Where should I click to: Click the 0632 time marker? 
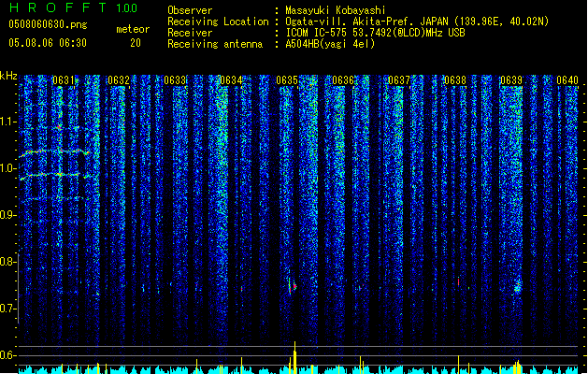(119, 80)
